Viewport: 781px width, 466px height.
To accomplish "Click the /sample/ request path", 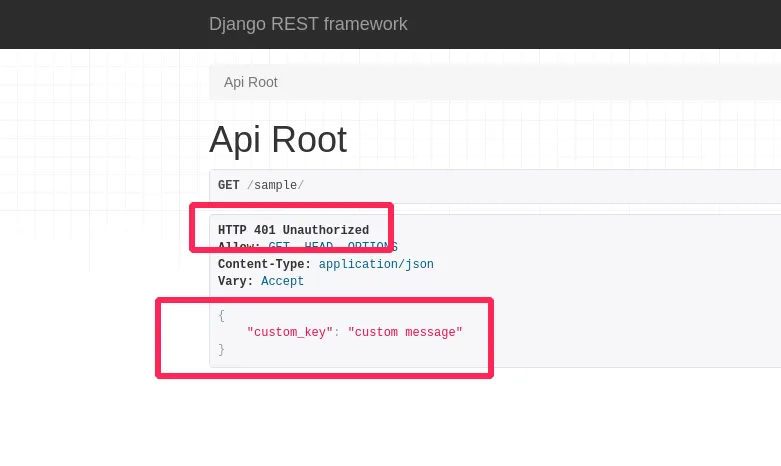I will [275, 185].
